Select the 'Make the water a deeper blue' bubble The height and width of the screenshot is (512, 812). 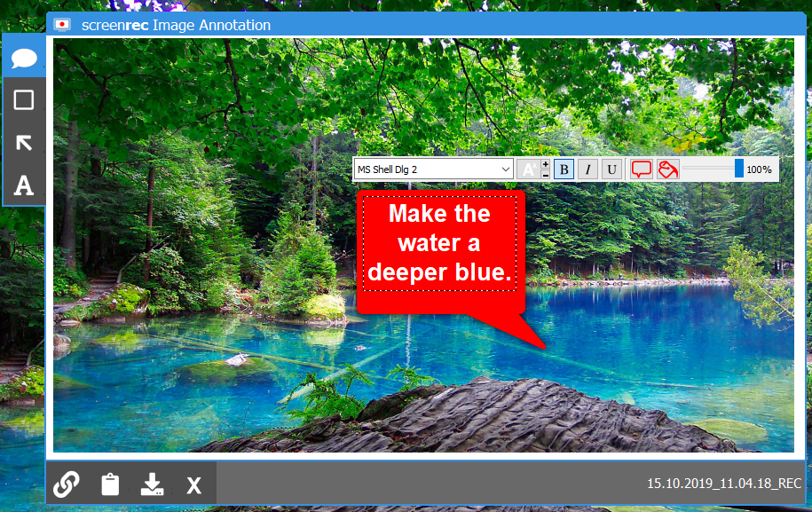tap(440, 243)
